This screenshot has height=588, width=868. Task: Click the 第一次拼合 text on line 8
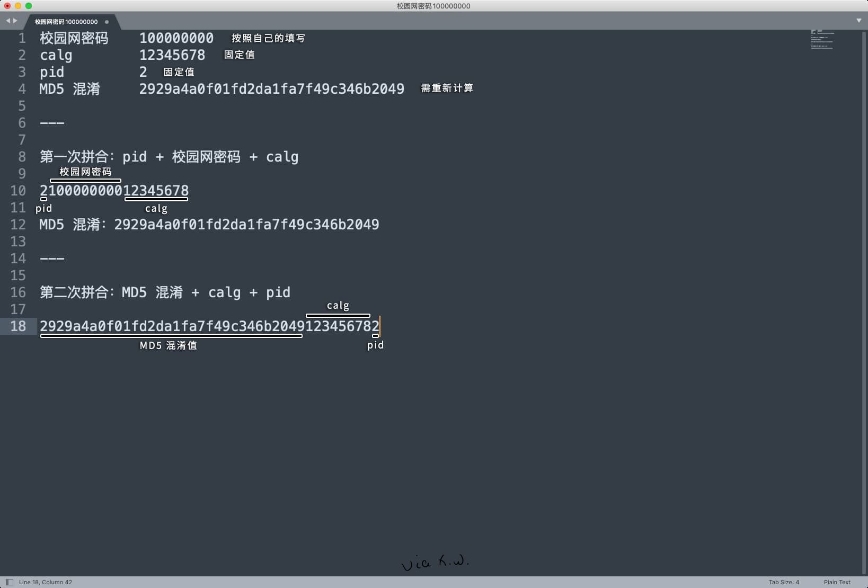pos(74,157)
